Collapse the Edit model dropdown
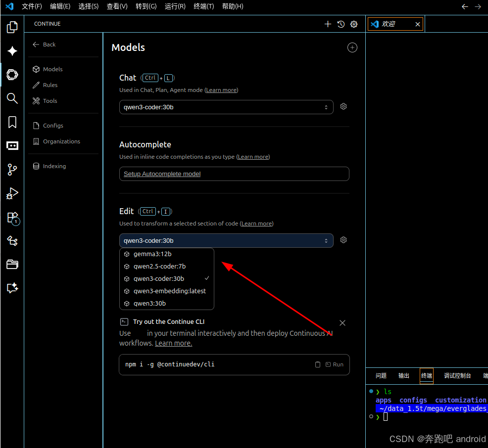The width and height of the screenshot is (488, 448). point(226,241)
